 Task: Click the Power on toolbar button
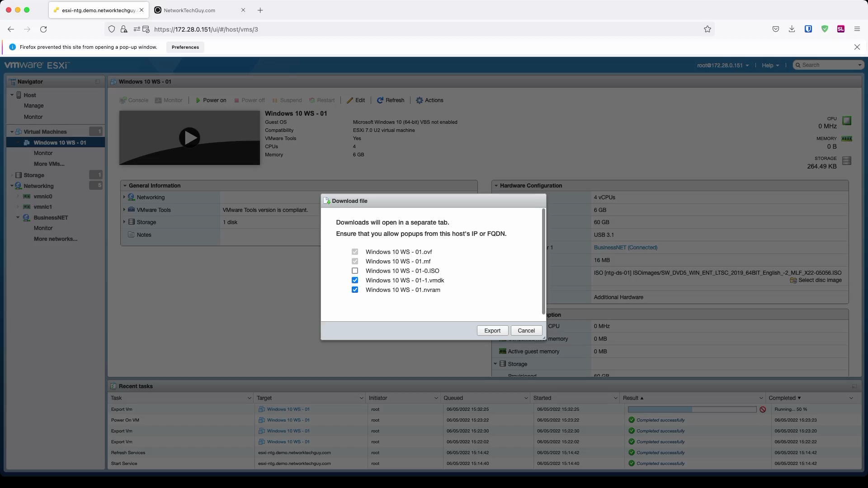coord(211,100)
